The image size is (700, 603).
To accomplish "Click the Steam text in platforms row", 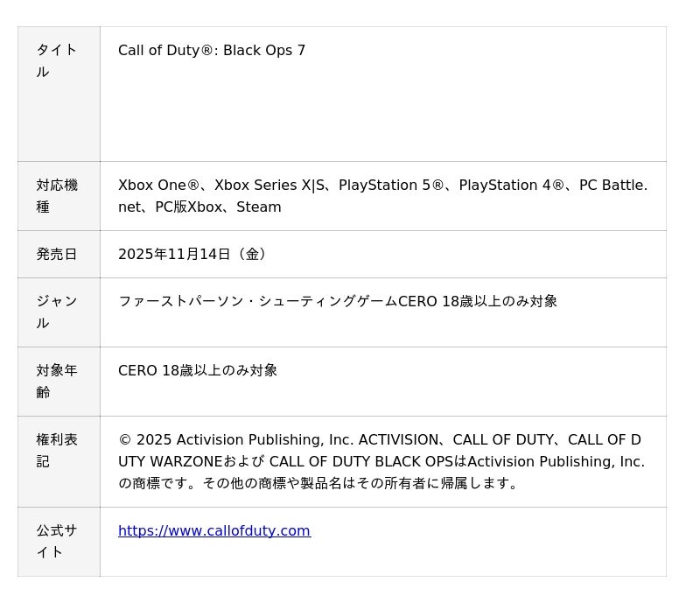I will pos(259,207).
